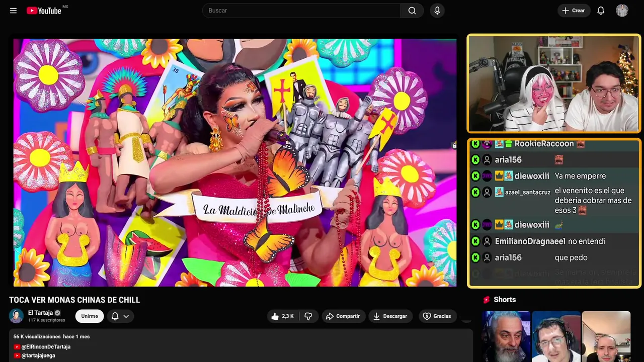This screenshot has height=362, width=644.
Task: Click the Shorts logo icon
Action: (487, 300)
